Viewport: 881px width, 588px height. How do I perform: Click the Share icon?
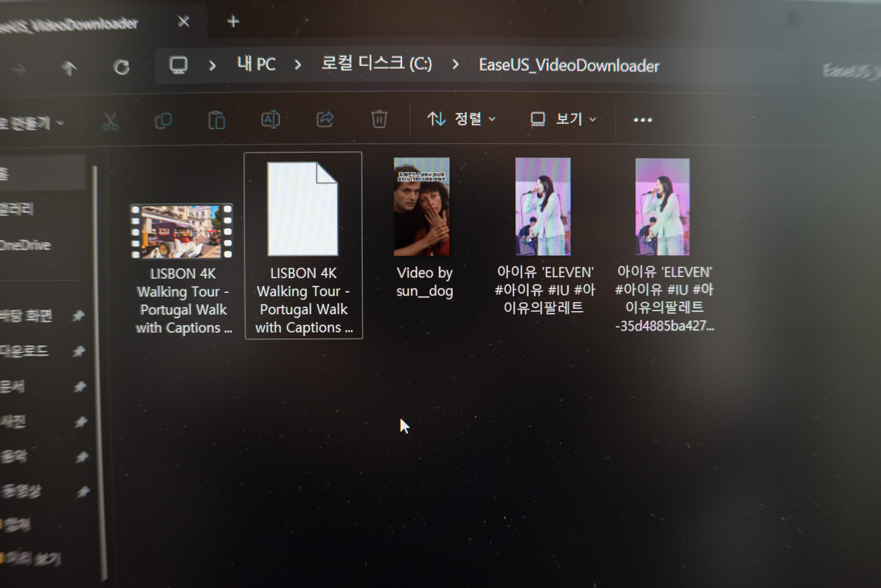[x=325, y=119]
